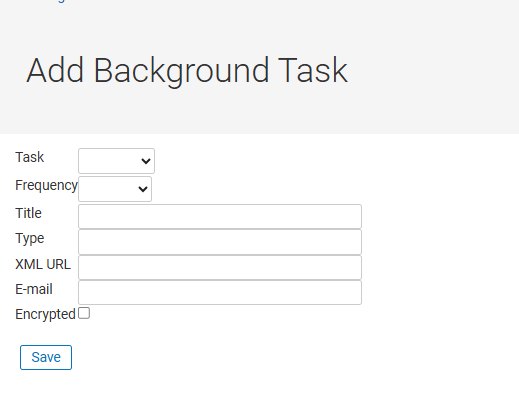Viewport: 519px width, 405px height.
Task: Focus the Type text field
Action: click(220, 242)
